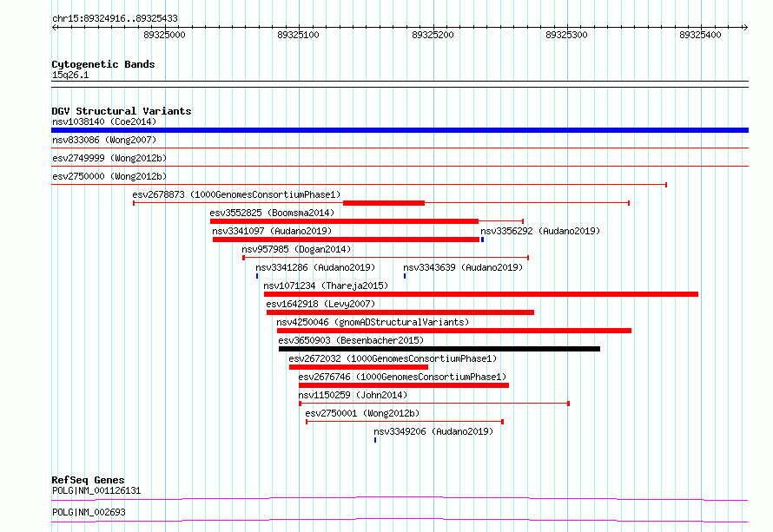Screen dimensions: 773x532
Task: Click the blue nsv3349206 insertion marker
Action: (x=375, y=440)
